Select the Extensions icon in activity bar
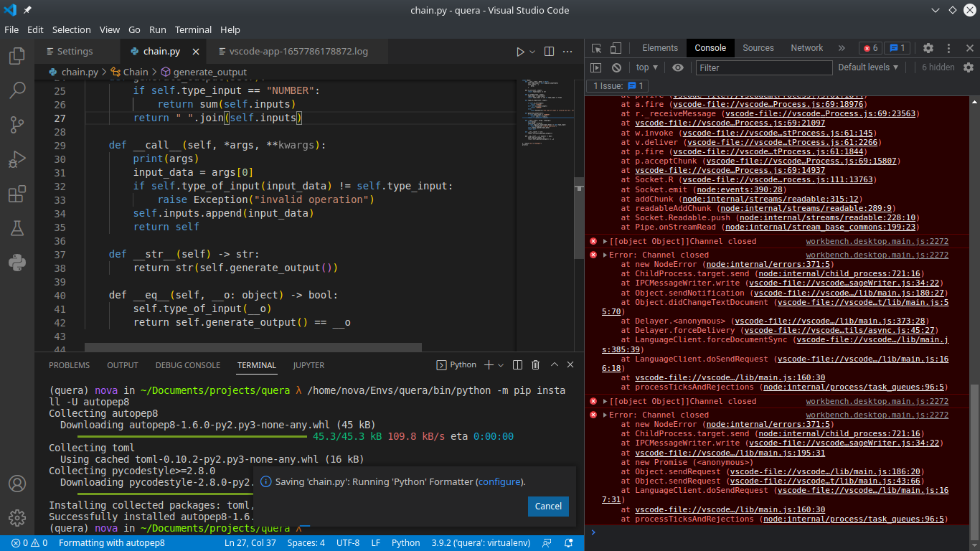The image size is (980, 551). 17,194
